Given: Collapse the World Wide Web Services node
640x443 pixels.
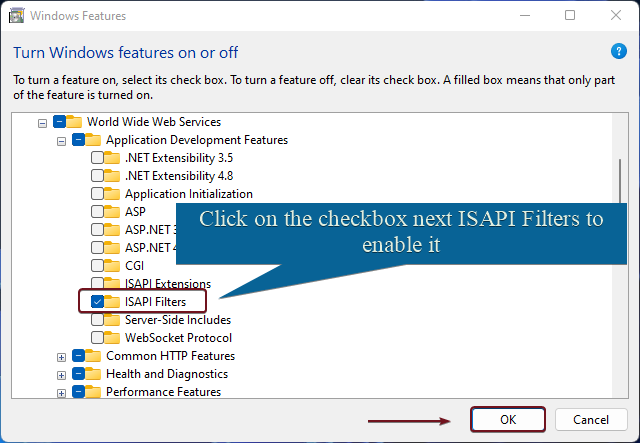Looking at the screenshot, I should click(x=42, y=123).
